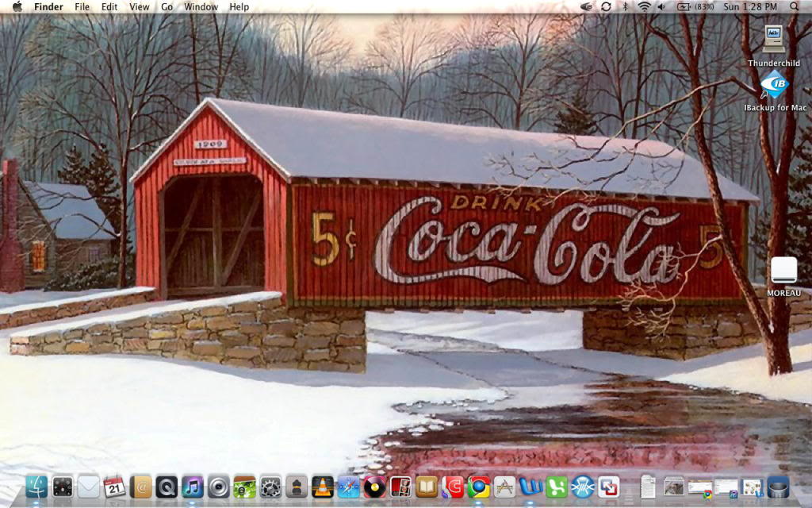Open the File menu
Screen dimensions: 812x508
coord(82,6)
